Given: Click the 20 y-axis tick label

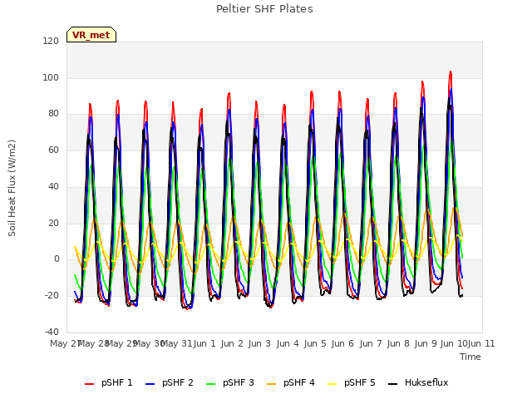Looking at the screenshot, I should coord(53,224).
